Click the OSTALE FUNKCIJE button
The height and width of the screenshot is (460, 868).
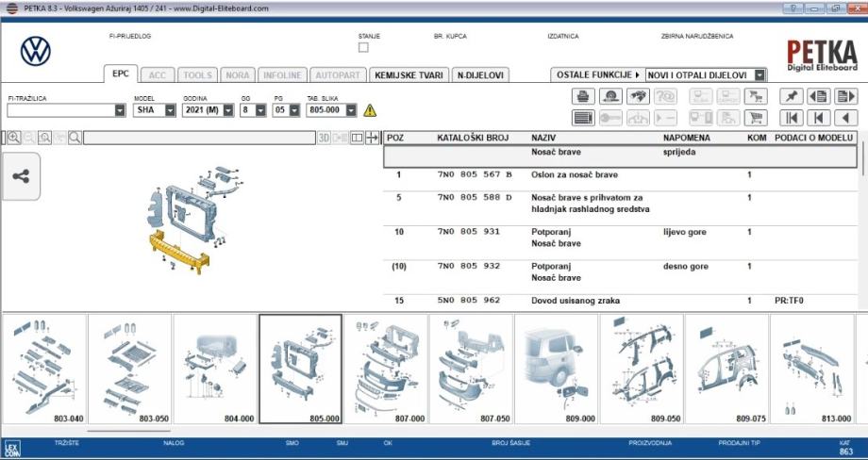click(596, 74)
